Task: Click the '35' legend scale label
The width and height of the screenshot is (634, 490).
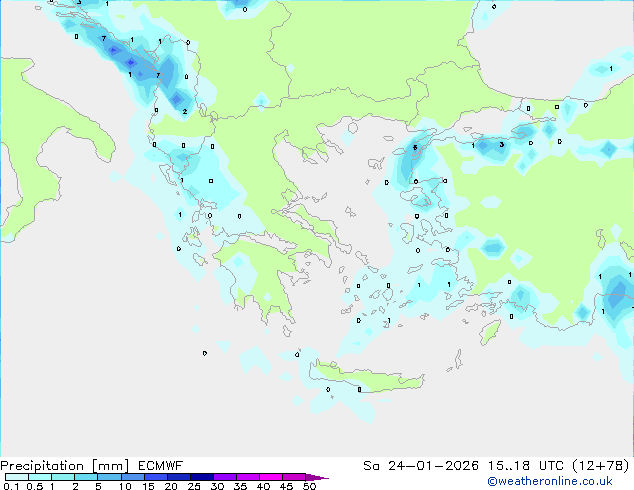Action: 240,486
